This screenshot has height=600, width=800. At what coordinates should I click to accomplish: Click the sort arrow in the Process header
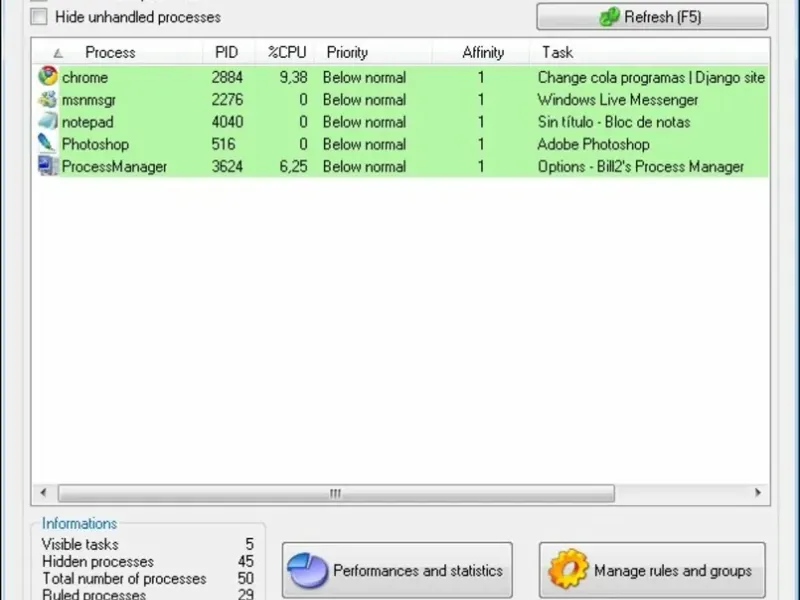(x=58, y=53)
